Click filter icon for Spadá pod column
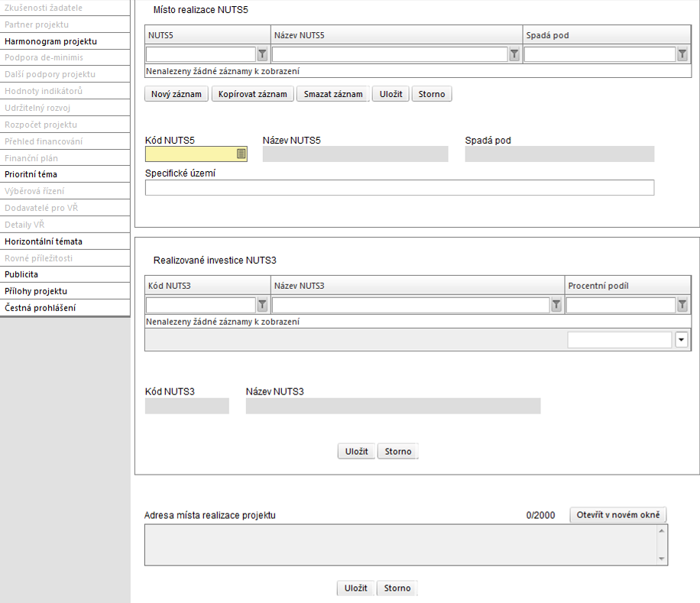Viewport: 700px width, 603px height. tap(682, 54)
